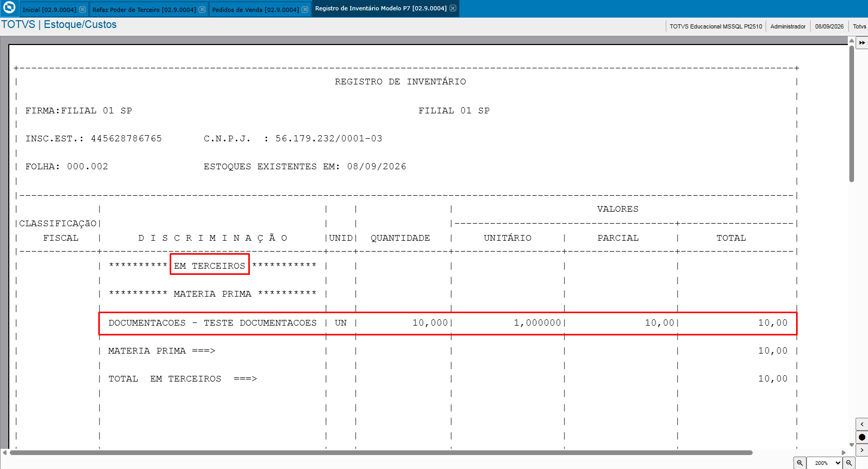The width and height of the screenshot is (868, 469).
Task: Go to next page with right chevron
Action: pyautogui.click(x=862, y=450)
